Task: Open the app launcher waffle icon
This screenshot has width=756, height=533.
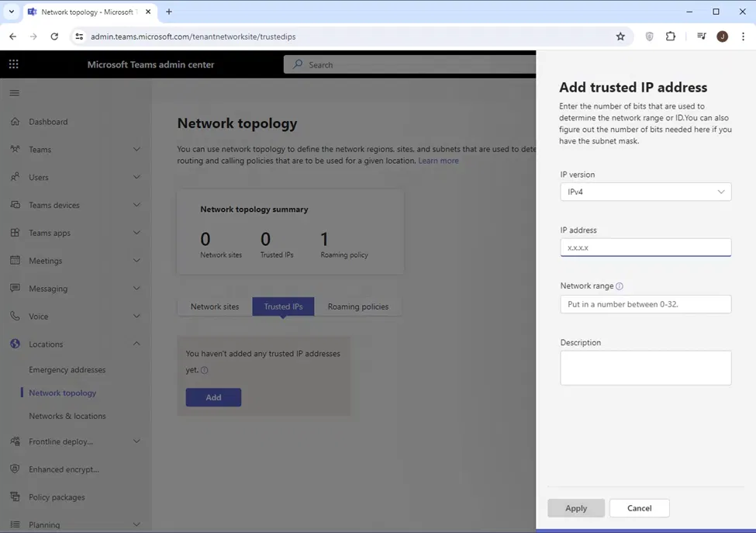Action: point(14,64)
